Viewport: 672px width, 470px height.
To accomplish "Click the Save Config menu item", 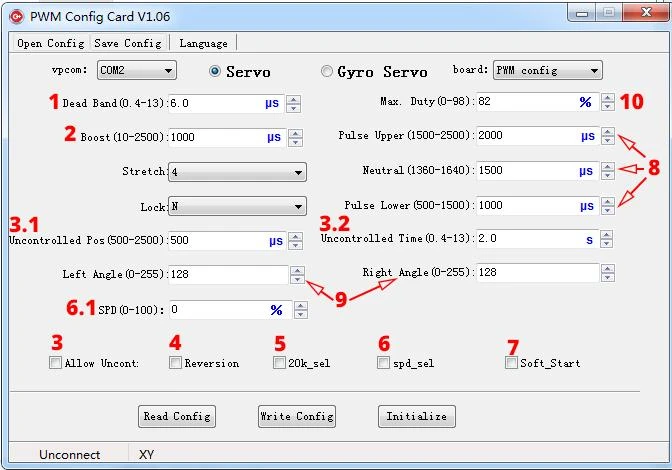I will [x=127, y=43].
